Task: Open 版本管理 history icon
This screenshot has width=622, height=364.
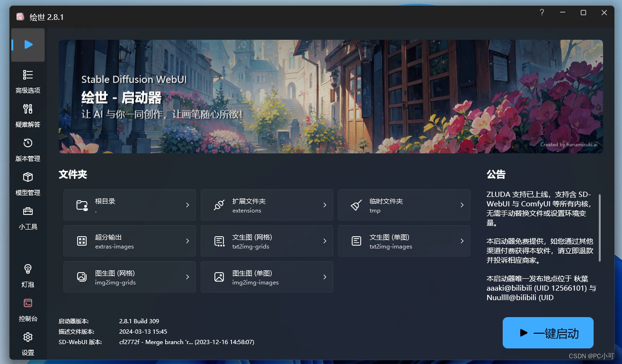Action: tap(28, 143)
